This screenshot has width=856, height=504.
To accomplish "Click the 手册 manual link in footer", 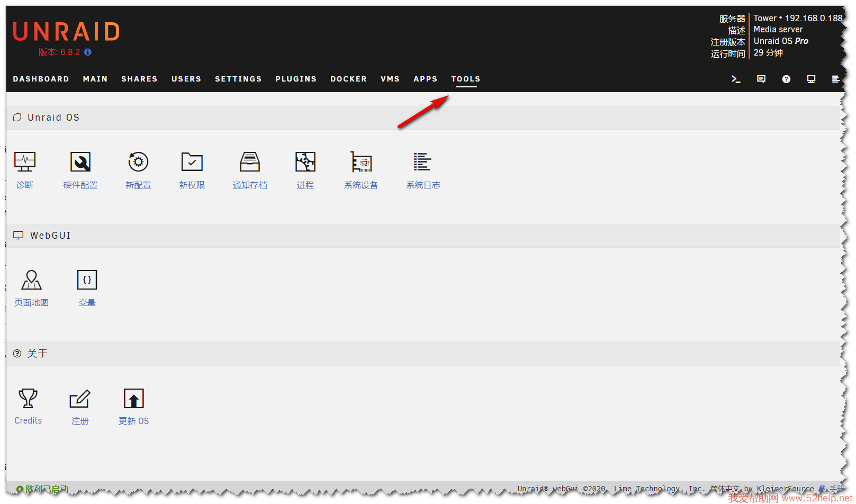I will [836, 489].
